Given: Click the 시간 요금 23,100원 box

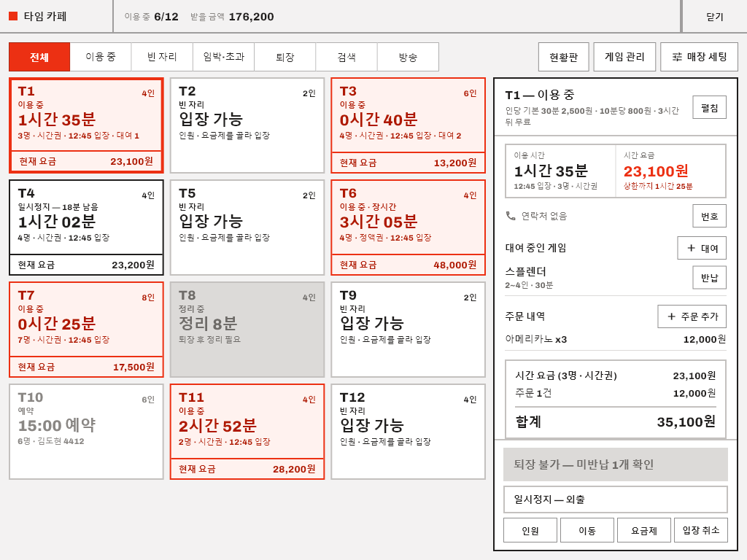Looking at the screenshot, I should [671, 171].
